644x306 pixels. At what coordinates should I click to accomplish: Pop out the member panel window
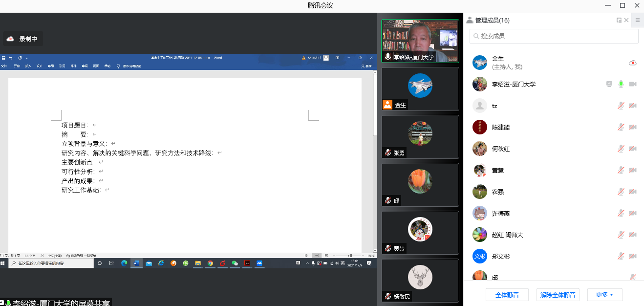pyautogui.click(x=619, y=20)
